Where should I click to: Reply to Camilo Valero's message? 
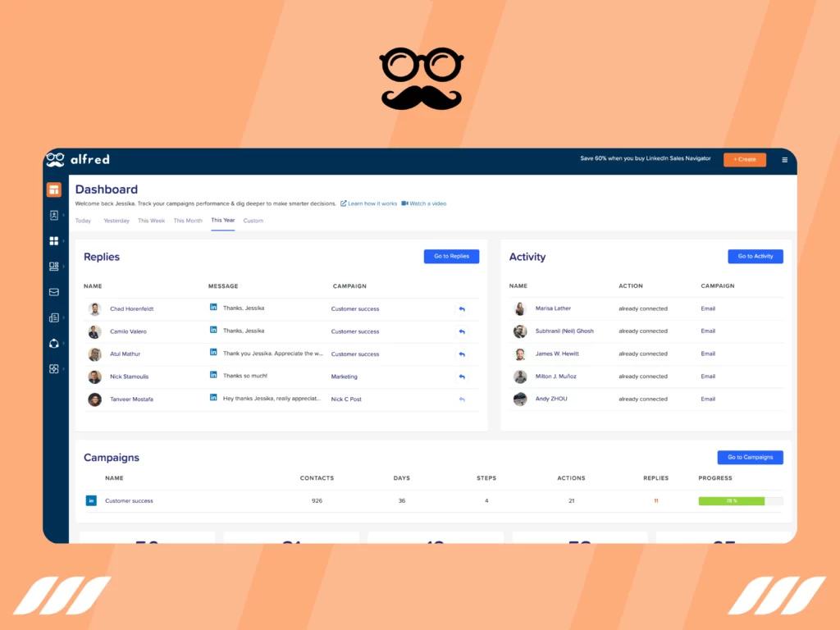[462, 331]
